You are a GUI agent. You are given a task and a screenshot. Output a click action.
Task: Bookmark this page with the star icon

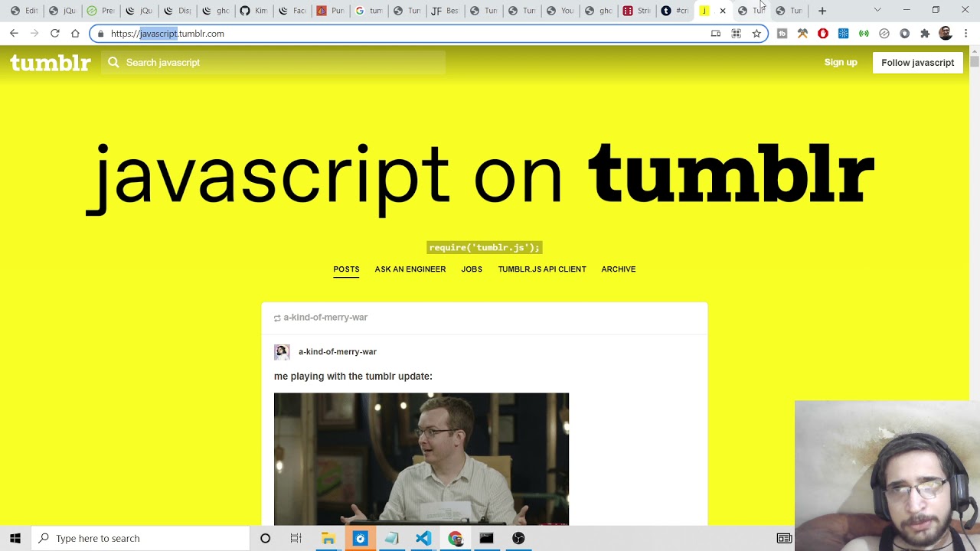[756, 34]
